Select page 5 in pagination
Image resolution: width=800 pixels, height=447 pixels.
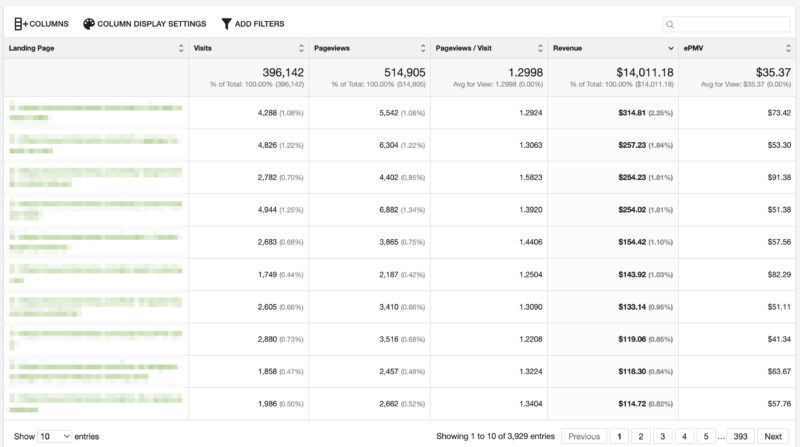coord(706,436)
